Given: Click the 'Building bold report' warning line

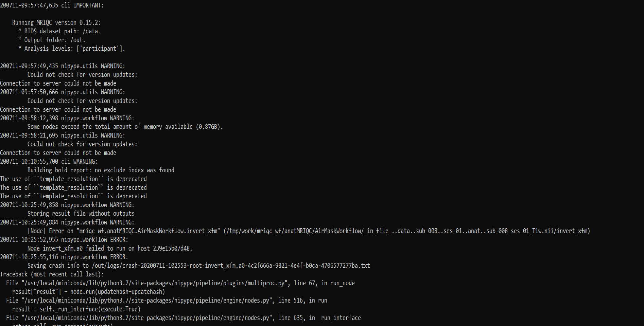Looking at the screenshot, I should pos(101,170).
